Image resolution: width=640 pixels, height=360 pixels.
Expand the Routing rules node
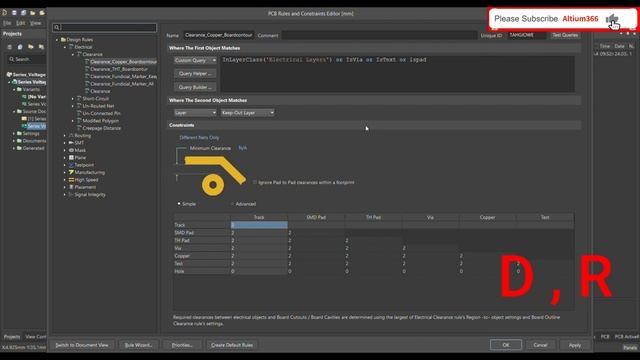[x=65, y=136]
